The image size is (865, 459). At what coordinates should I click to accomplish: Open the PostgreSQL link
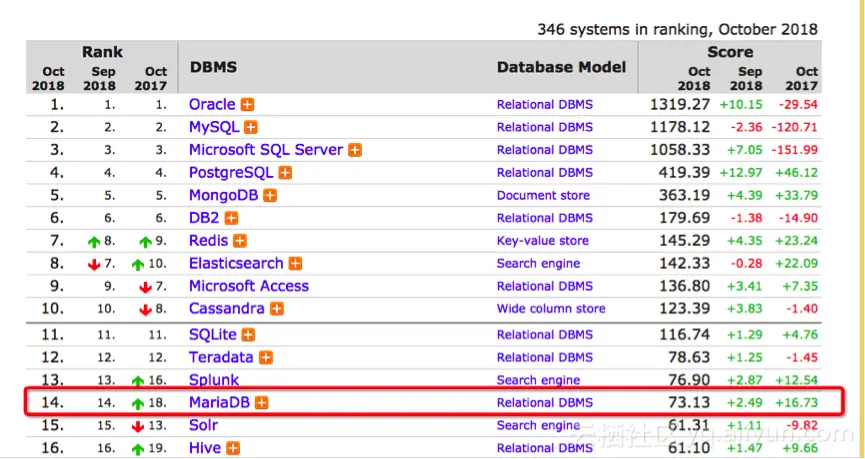click(231, 173)
